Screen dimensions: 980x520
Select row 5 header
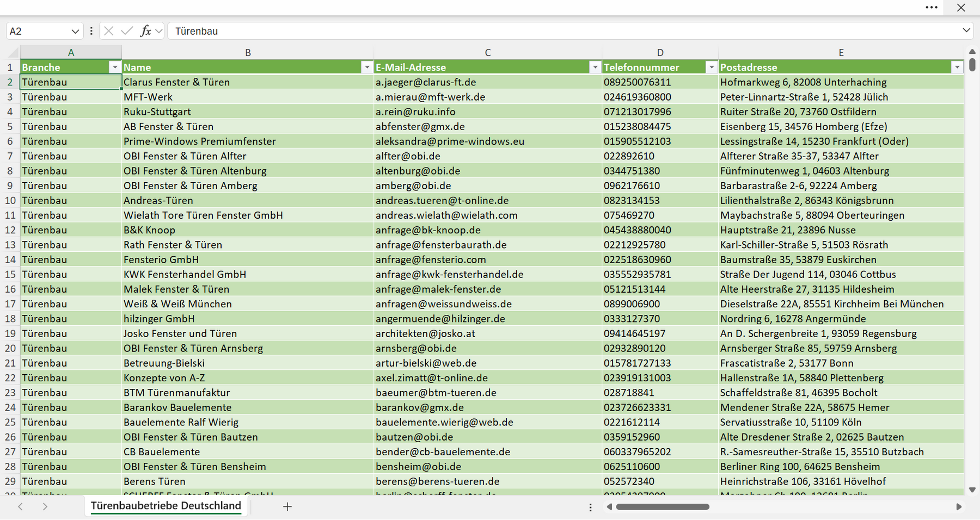coord(10,126)
